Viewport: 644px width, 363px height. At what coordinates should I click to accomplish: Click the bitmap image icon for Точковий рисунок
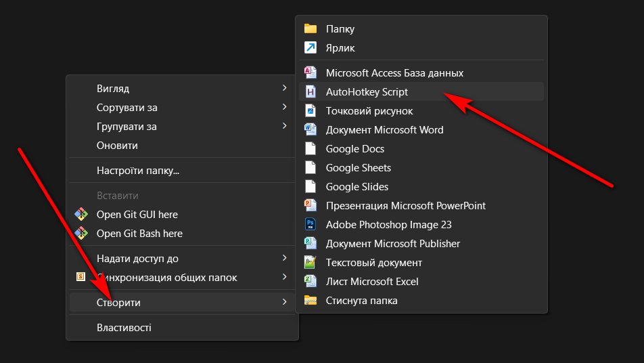pos(310,110)
